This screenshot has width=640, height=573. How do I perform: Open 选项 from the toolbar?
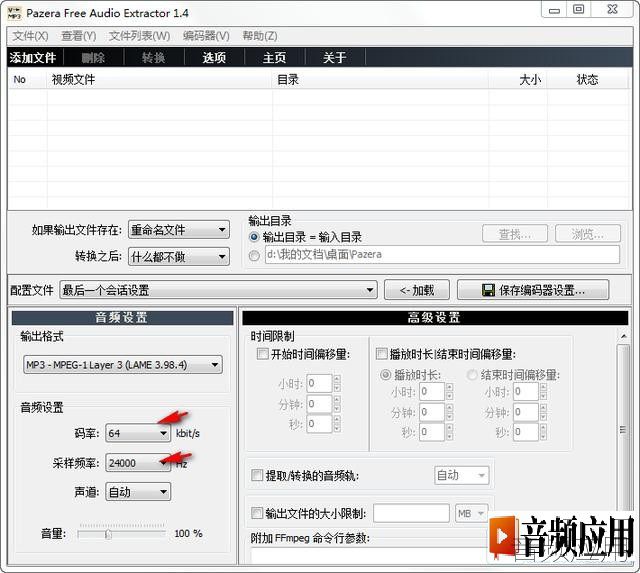click(214, 58)
